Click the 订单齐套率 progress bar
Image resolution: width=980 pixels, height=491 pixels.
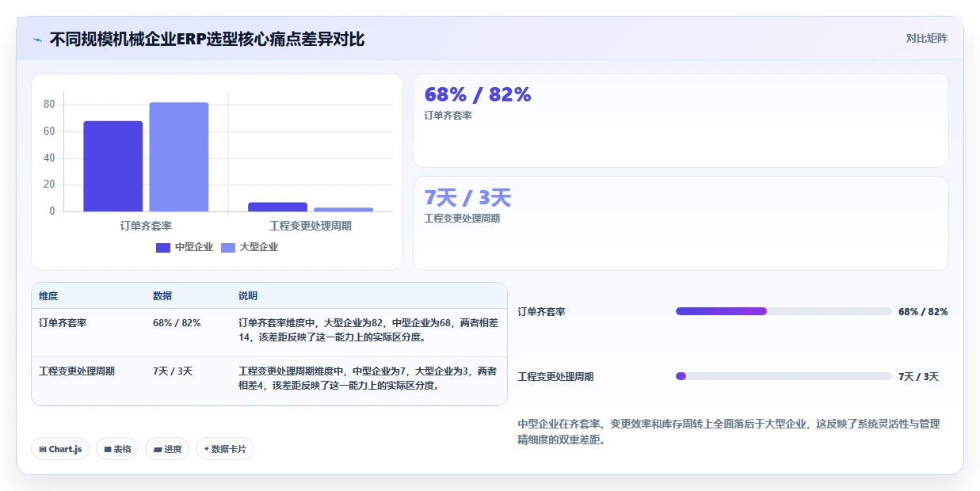tap(784, 311)
